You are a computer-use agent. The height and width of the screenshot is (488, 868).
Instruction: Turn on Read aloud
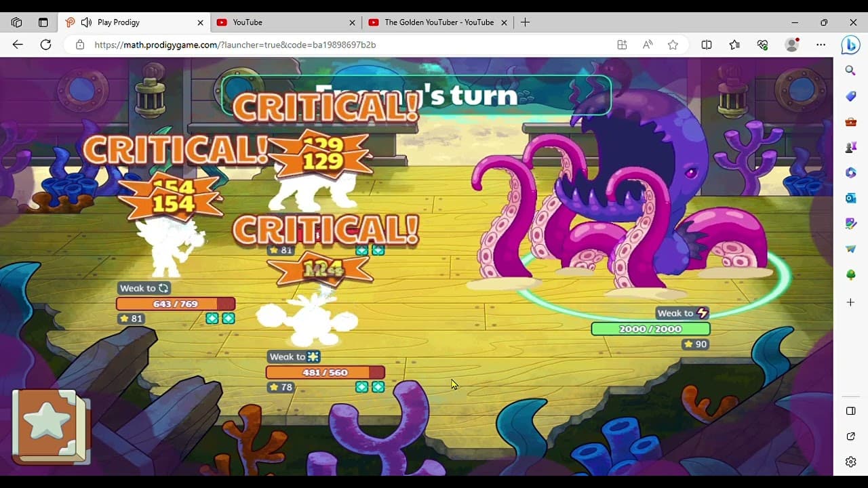coord(648,45)
